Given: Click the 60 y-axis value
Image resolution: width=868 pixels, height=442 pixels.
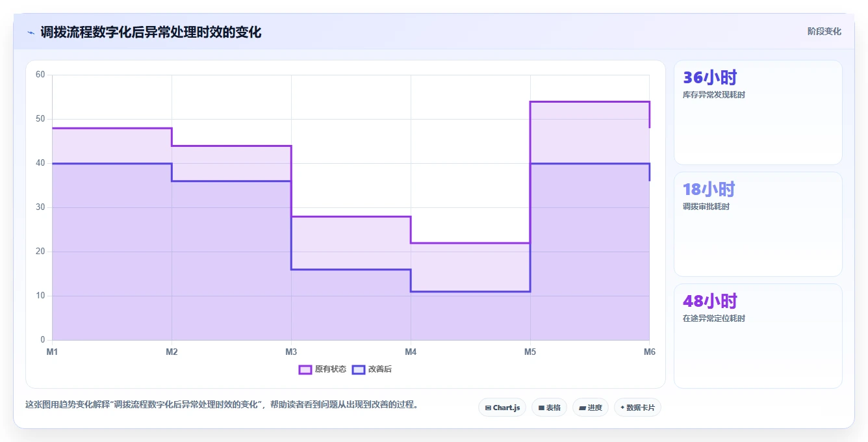Looking at the screenshot, I should click(40, 75).
